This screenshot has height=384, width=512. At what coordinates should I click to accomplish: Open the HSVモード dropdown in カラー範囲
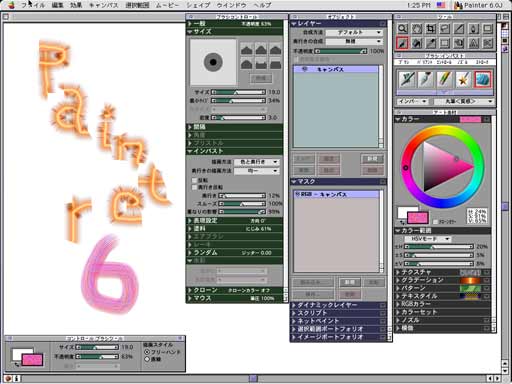pos(428,239)
